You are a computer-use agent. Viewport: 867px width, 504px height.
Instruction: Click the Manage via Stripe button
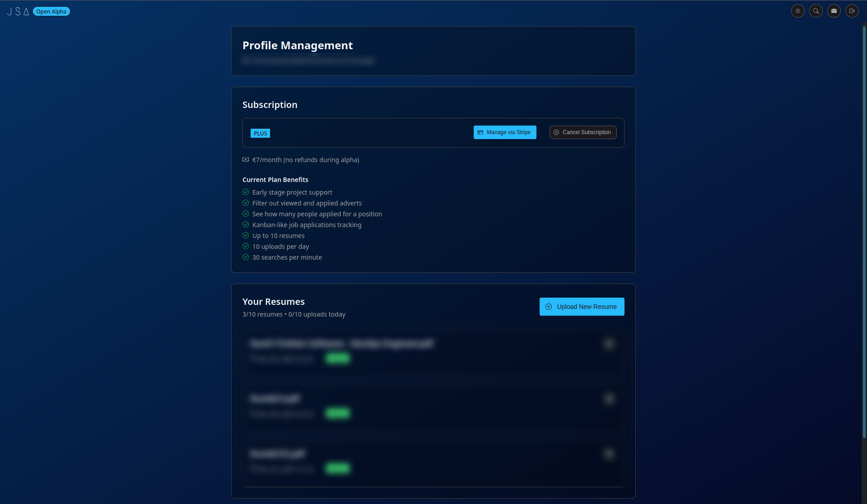tap(504, 132)
